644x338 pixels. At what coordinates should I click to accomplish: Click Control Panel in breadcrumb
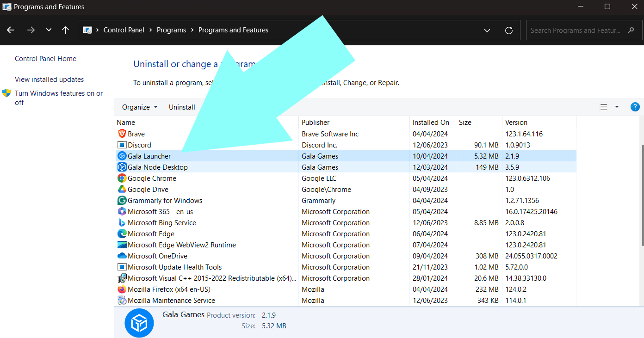pos(124,30)
